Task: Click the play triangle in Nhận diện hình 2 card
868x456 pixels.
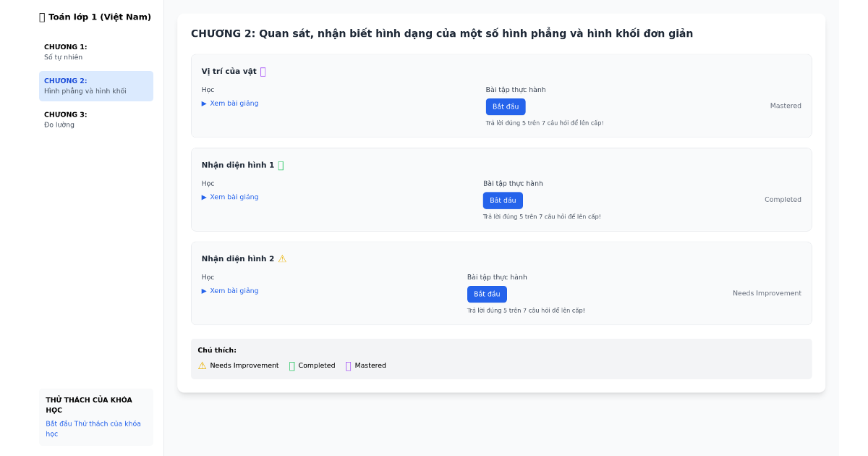Action: pos(204,290)
